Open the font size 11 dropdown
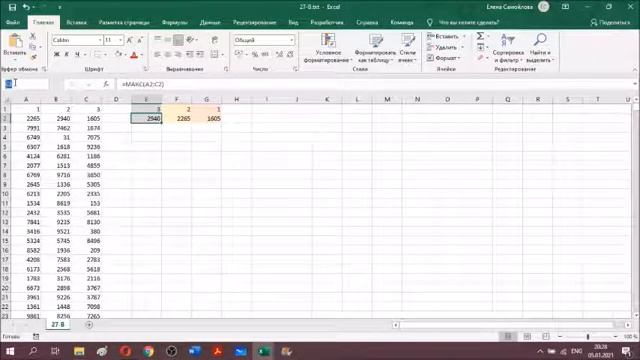 pos(120,40)
